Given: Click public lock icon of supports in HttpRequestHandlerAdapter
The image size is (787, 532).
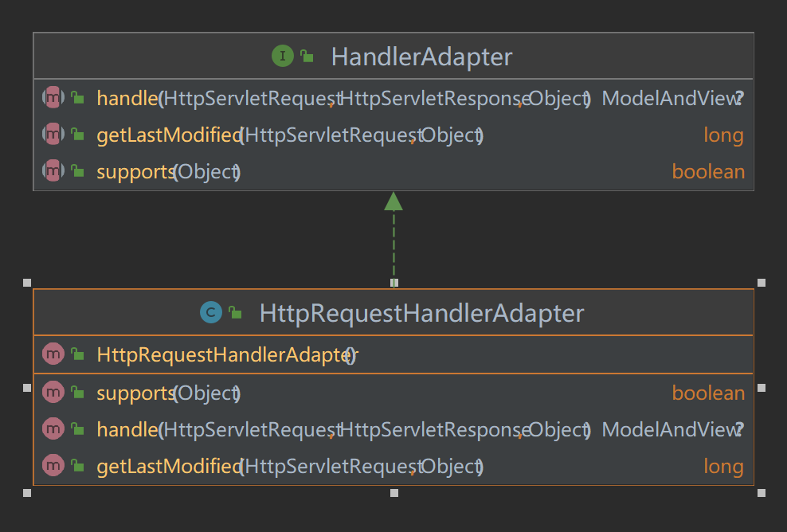Looking at the screenshot, I should tap(77, 393).
